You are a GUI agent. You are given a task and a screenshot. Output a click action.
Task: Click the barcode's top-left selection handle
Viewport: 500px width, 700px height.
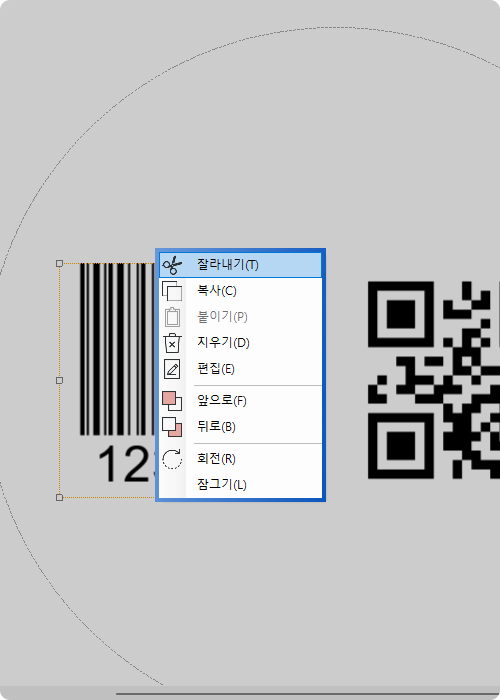point(59,263)
